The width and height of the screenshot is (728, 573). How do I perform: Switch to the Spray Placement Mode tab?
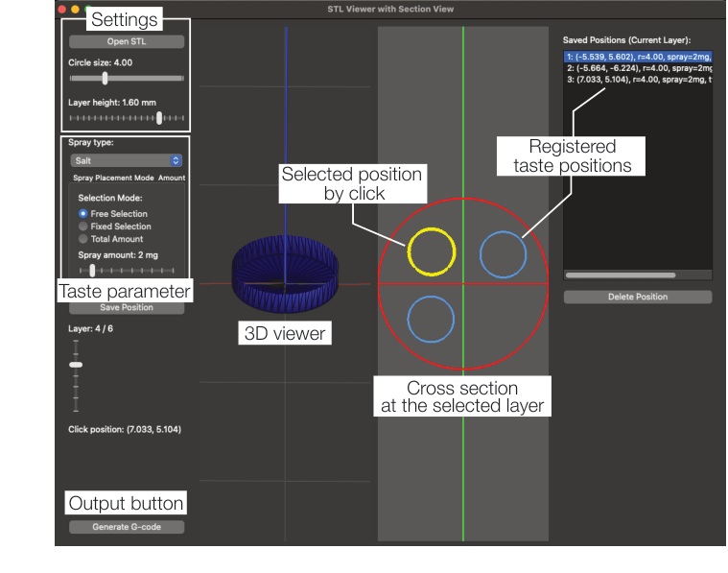(113, 178)
